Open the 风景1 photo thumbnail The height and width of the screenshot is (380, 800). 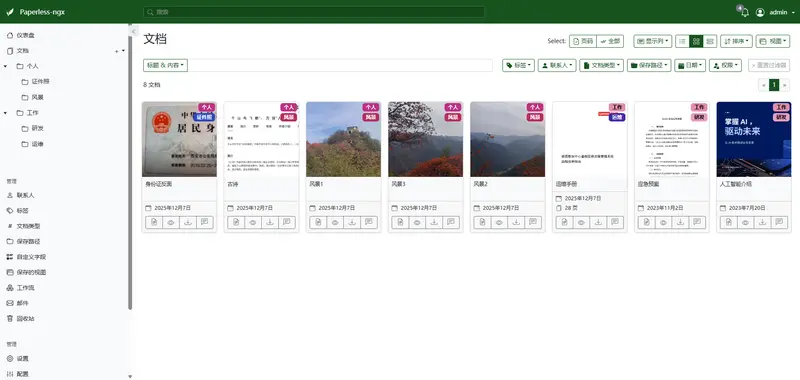tap(343, 139)
